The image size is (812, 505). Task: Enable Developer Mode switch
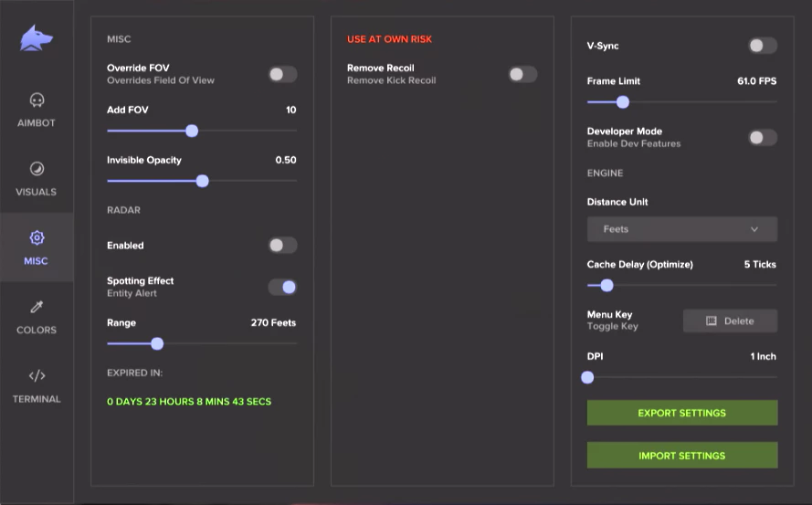pos(763,137)
